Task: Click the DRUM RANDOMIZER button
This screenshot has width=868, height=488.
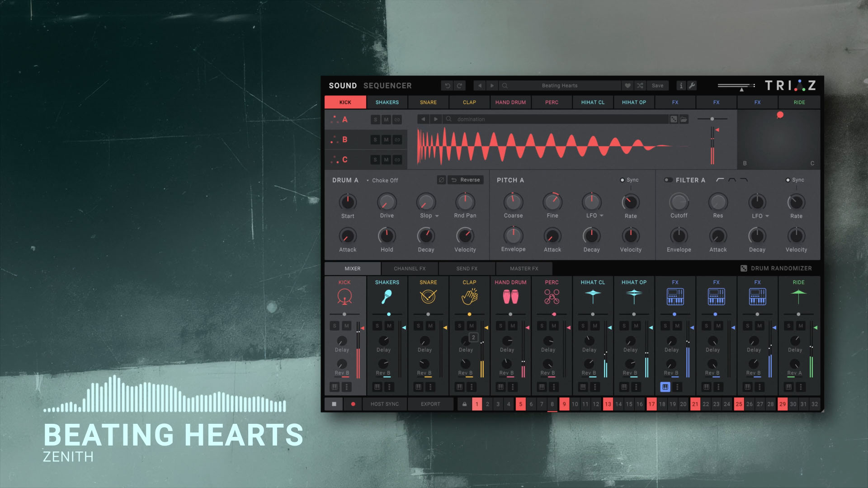Action: coord(776,268)
